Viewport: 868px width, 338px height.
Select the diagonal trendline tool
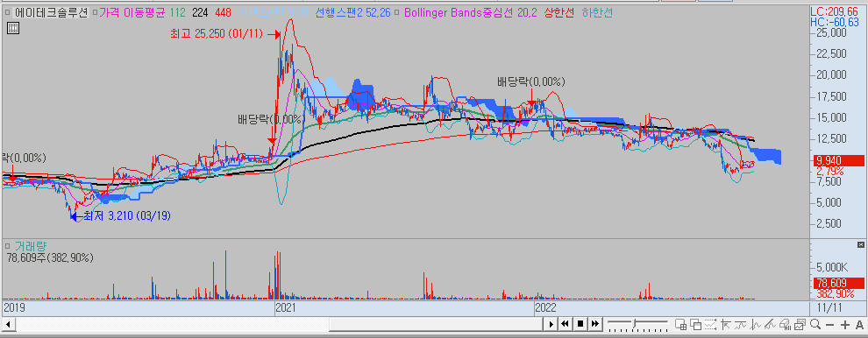[770, 324]
